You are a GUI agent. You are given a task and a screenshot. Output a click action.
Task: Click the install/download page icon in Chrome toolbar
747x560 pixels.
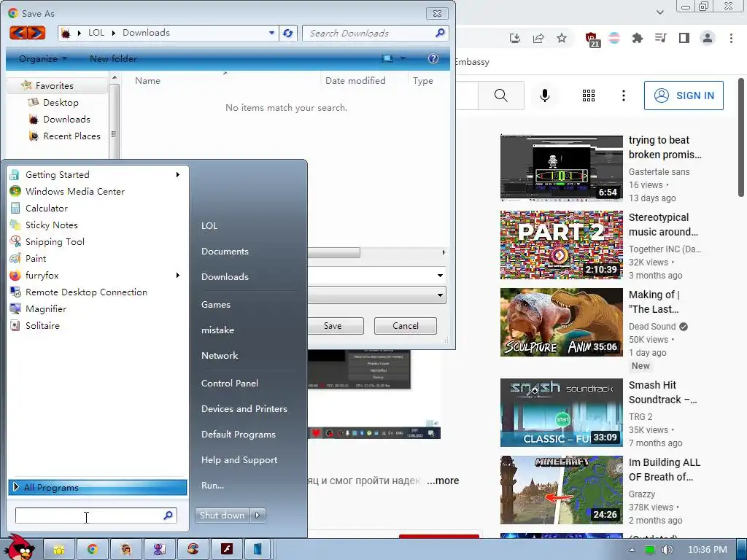click(x=515, y=38)
